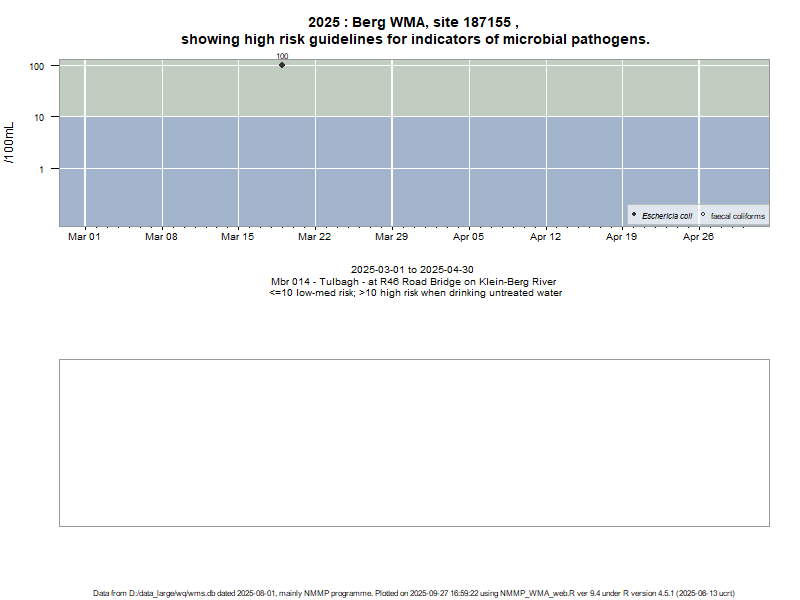Screen dimensions: 800x600
Task: Click inside the empty lower plot panel
Action: [414, 442]
